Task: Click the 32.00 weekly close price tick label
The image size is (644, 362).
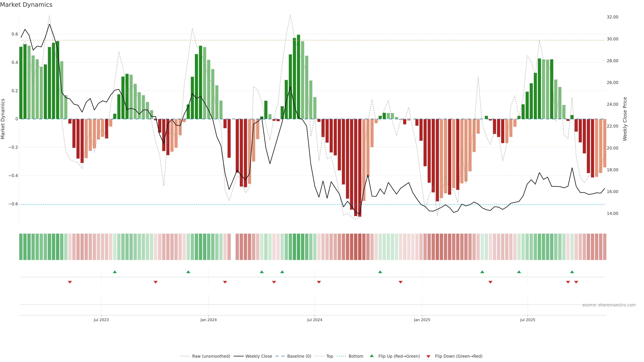Action: point(612,17)
